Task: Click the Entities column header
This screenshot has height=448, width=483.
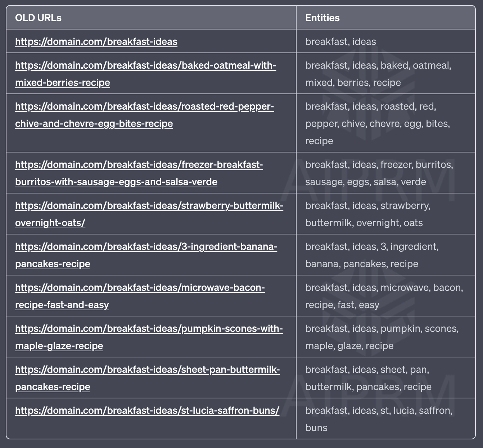Action: [x=322, y=18]
